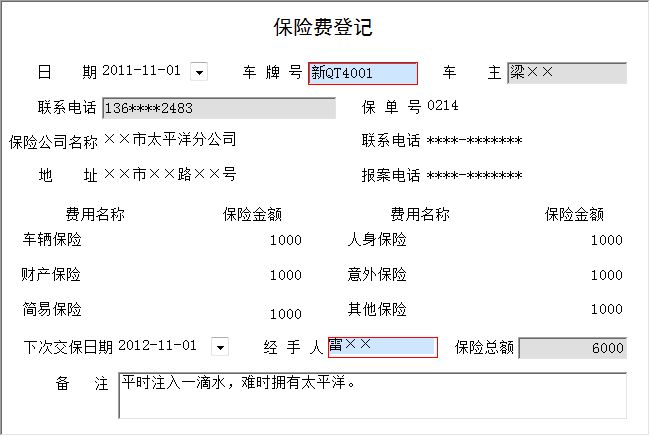Select the 保险总额 field showing 6000
Image resolution: width=650 pixels, height=436 pixels.
(572, 348)
